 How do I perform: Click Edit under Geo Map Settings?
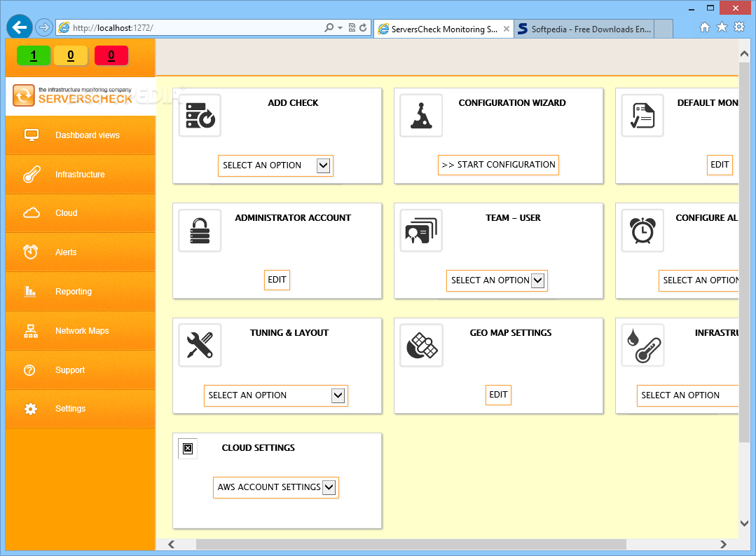pos(498,395)
